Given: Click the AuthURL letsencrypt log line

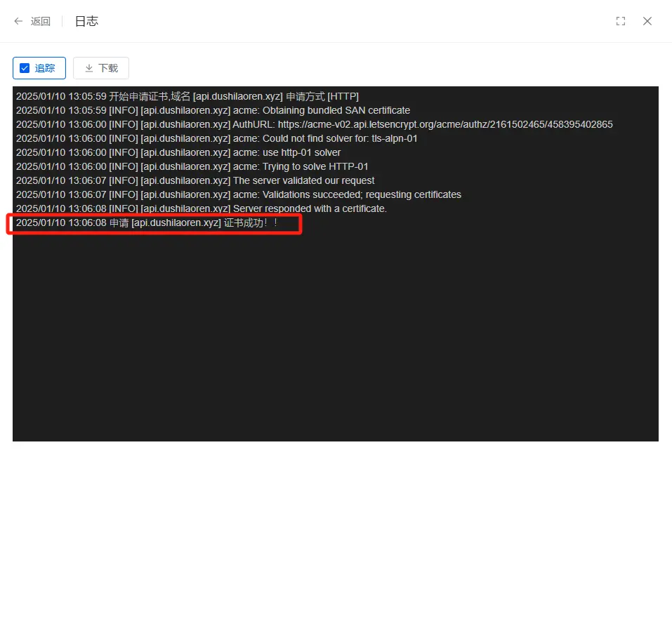Looking at the screenshot, I should (x=315, y=124).
